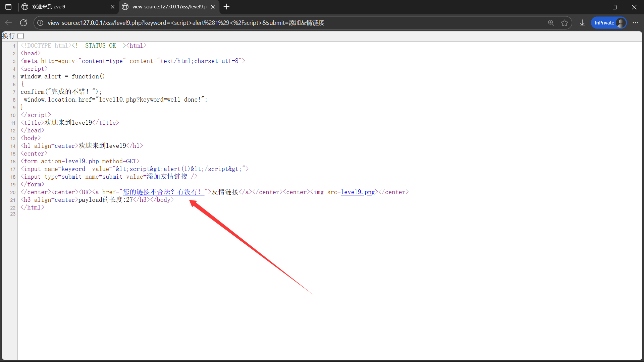Toggle the 换行 line wrap checkbox
The image size is (644, 362).
pyautogui.click(x=21, y=36)
